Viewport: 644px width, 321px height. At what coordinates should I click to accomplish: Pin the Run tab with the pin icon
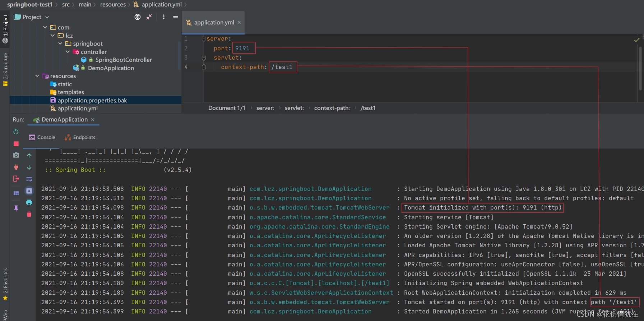pos(16,208)
